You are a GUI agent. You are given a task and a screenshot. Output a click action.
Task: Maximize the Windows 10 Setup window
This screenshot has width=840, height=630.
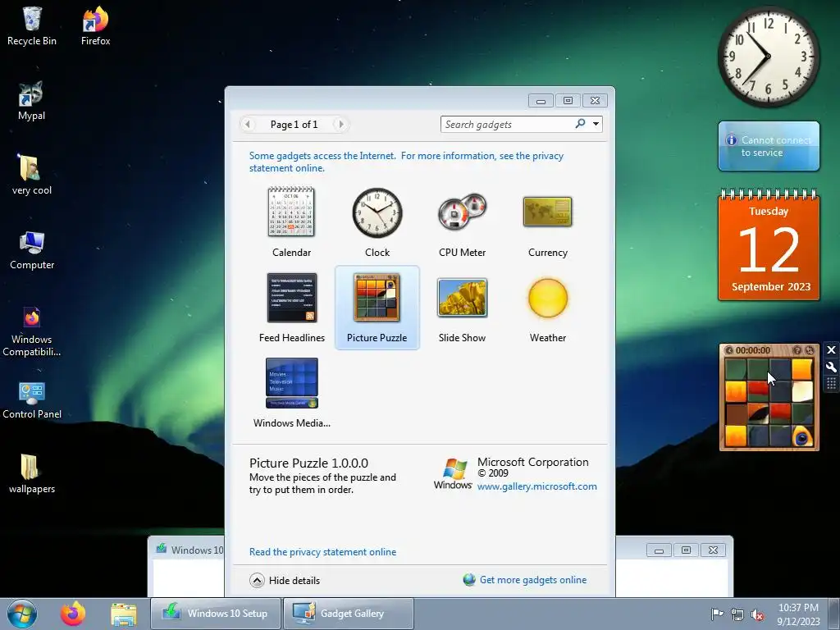686,550
